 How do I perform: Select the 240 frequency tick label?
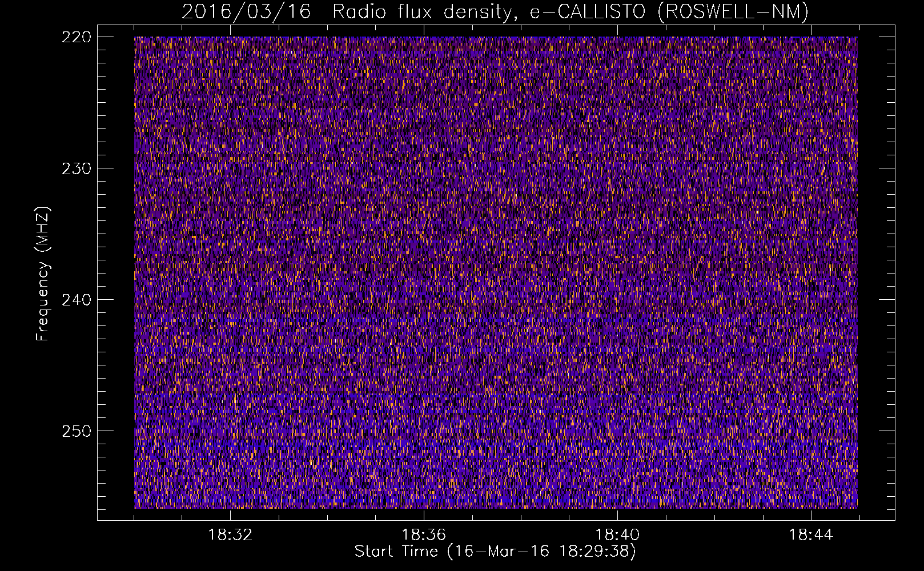pos(76,300)
